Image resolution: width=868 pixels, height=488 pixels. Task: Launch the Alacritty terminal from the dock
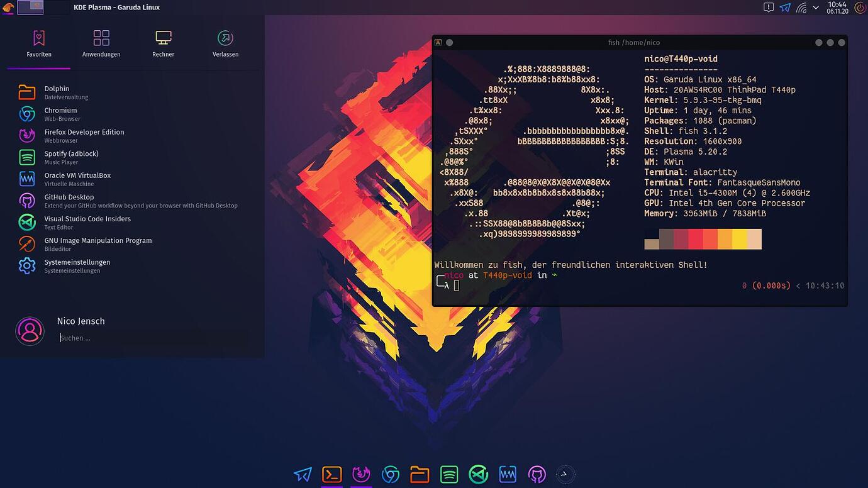[x=332, y=474]
